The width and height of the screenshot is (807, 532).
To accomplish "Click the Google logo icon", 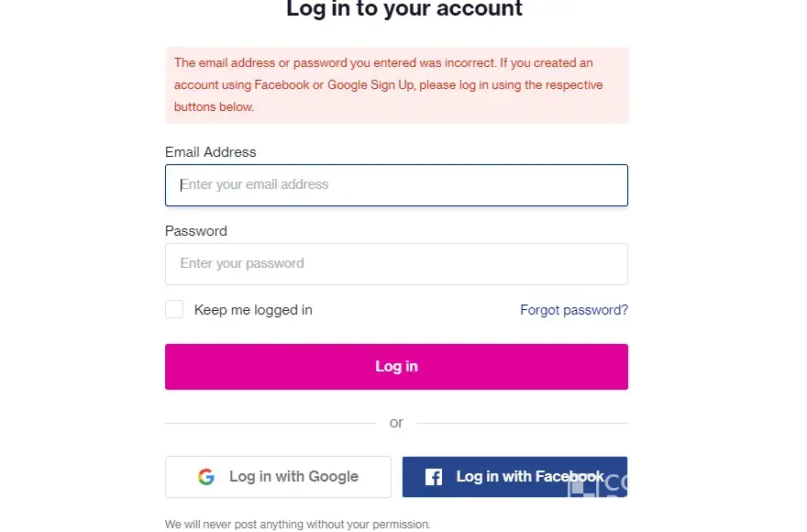I will 206,477.
